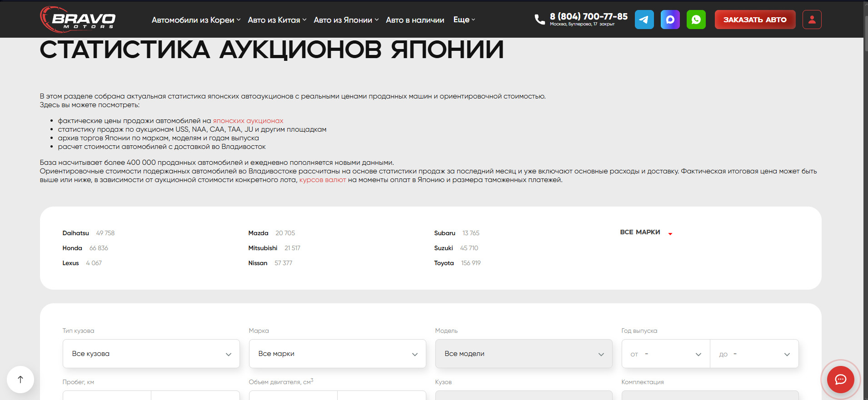The image size is (868, 400).
Task: Open the Telegram contact icon
Action: pos(644,20)
